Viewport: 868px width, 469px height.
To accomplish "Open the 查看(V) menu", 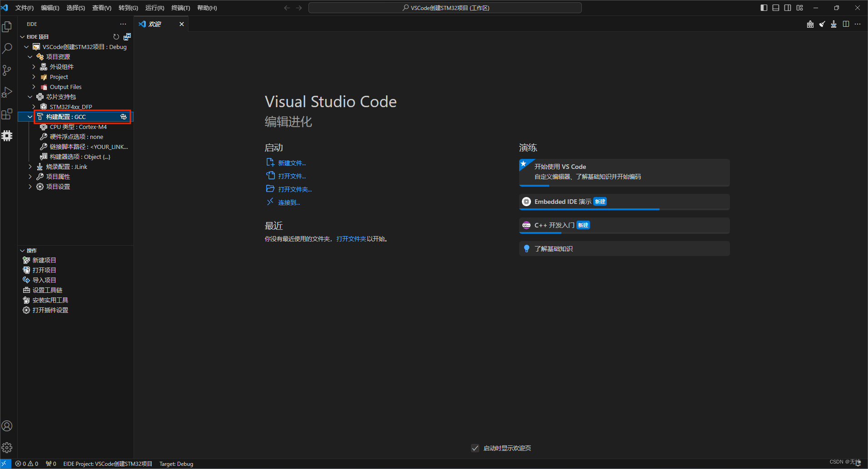I will point(102,8).
